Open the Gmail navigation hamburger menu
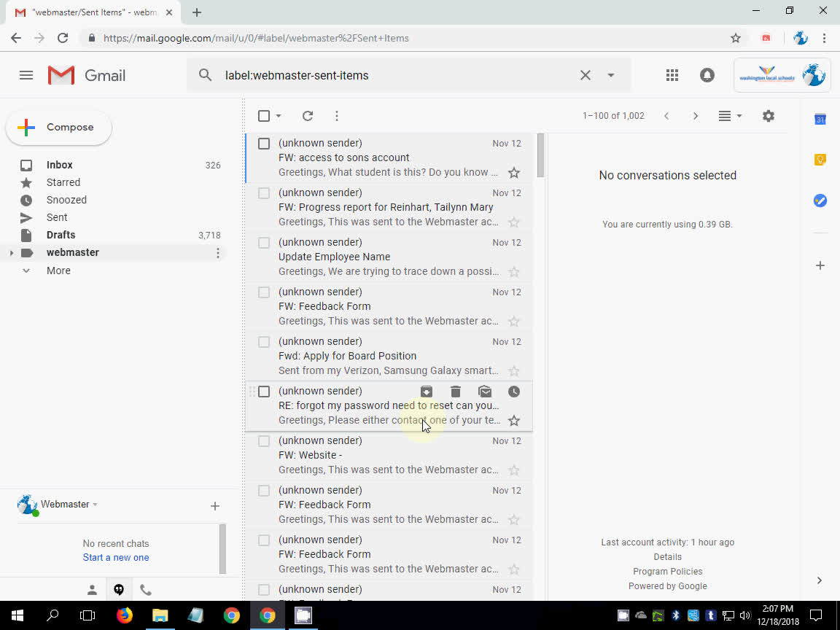Viewport: 840px width, 630px height. (26, 75)
